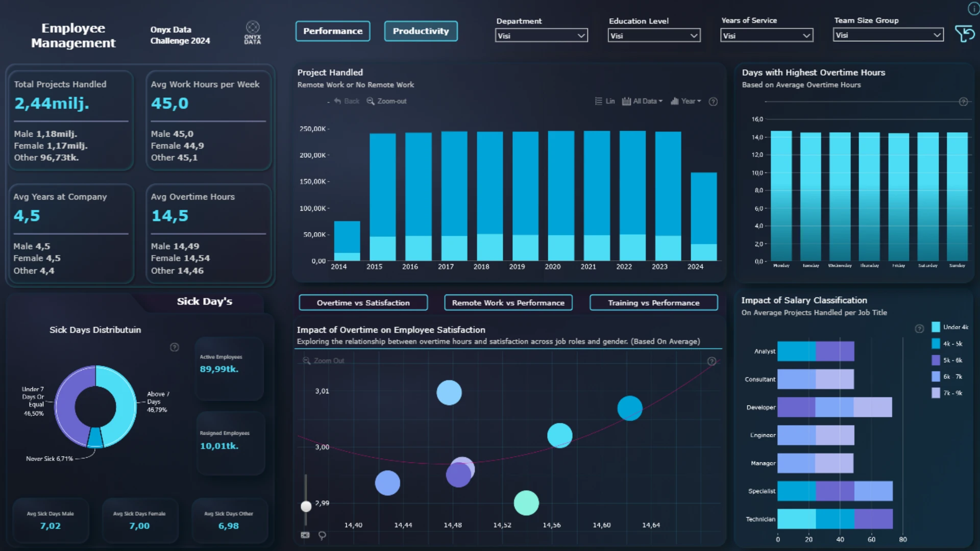Screen dimensions: 980x551
Task: Expand the Education Level dropdown
Action: [653, 36]
